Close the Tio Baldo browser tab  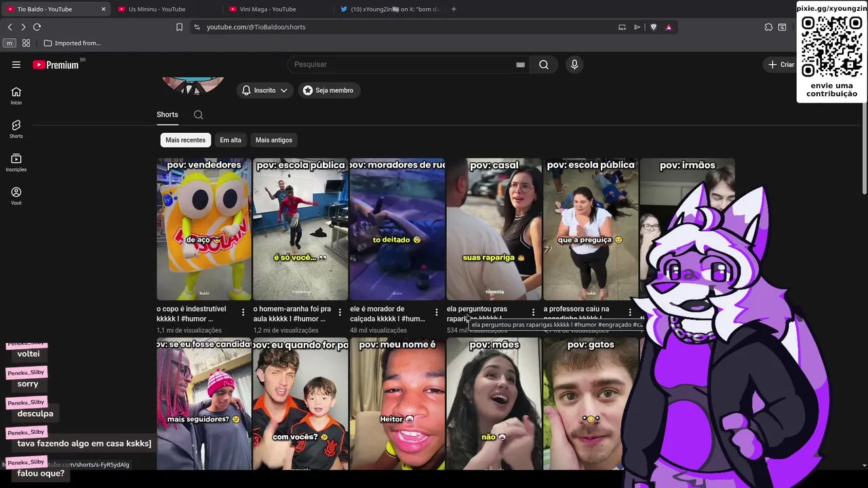click(x=103, y=9)
